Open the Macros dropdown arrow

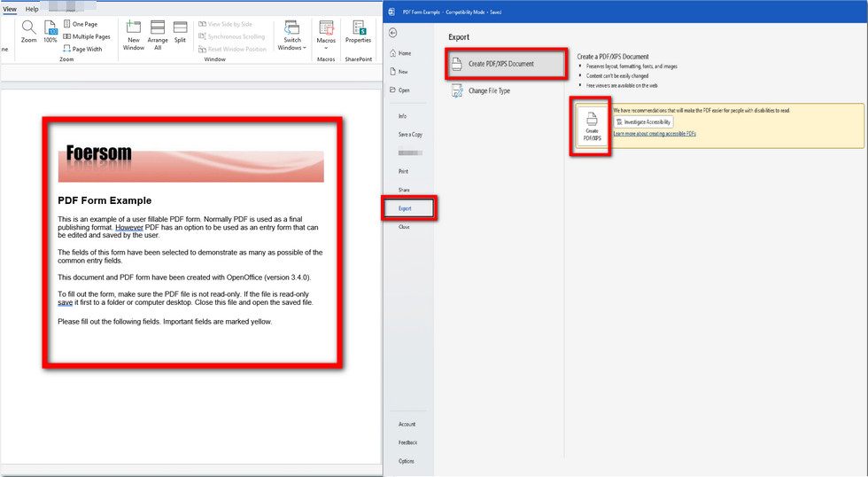pos(326,48)
